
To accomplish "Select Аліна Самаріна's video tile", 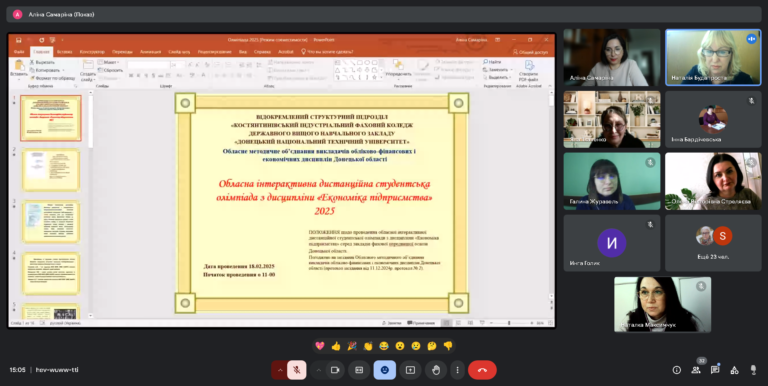I will pos(612,57).
